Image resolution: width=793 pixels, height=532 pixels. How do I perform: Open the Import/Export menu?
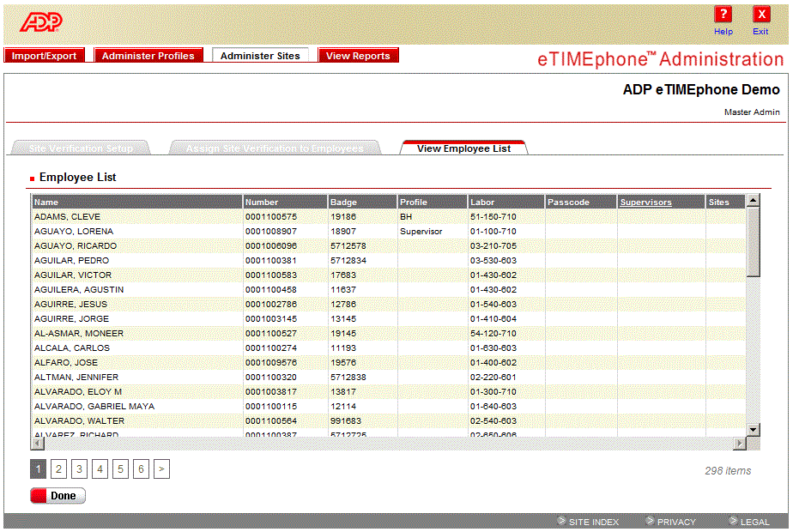click(x=44, y=56)
